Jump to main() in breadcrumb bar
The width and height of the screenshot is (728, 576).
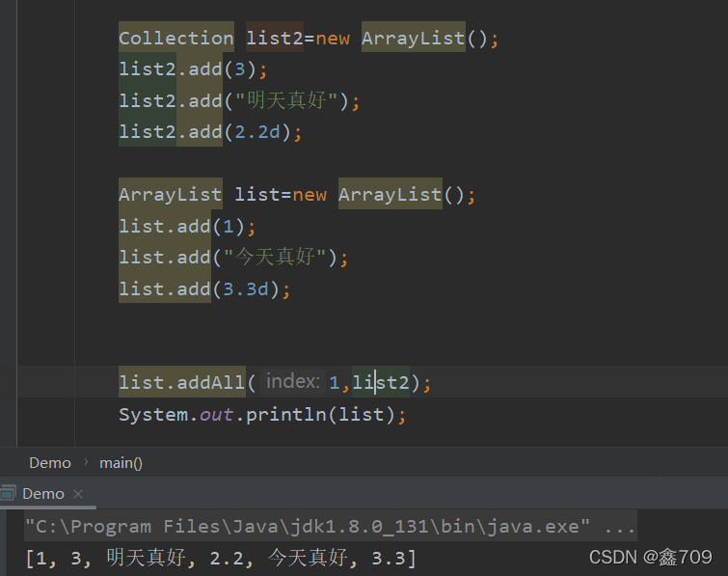[x=121, y=463]
